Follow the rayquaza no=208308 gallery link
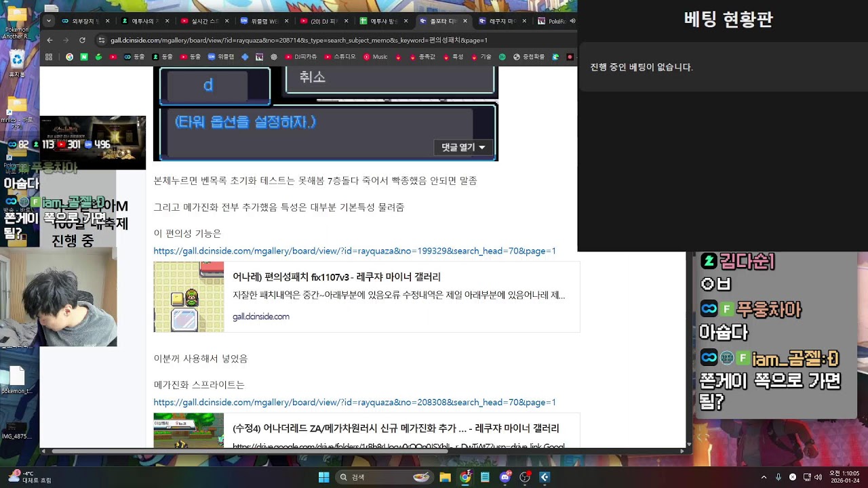Viewport: 868px width, 488px height. pyautogui.click(x=355, y=402)
